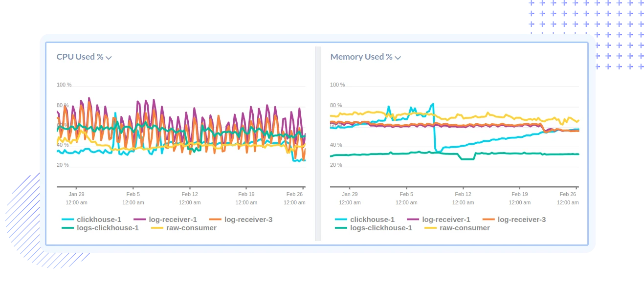This screenshot has width=644, height=287.
Task: Open the CPU Used % dropdown chevron
Action: click(109, 58)
